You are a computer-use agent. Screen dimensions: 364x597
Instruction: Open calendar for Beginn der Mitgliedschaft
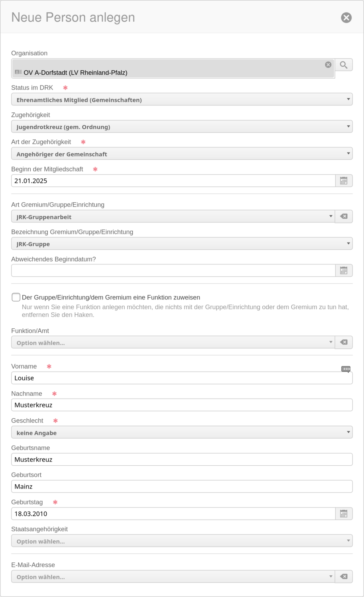coord(344,181)
